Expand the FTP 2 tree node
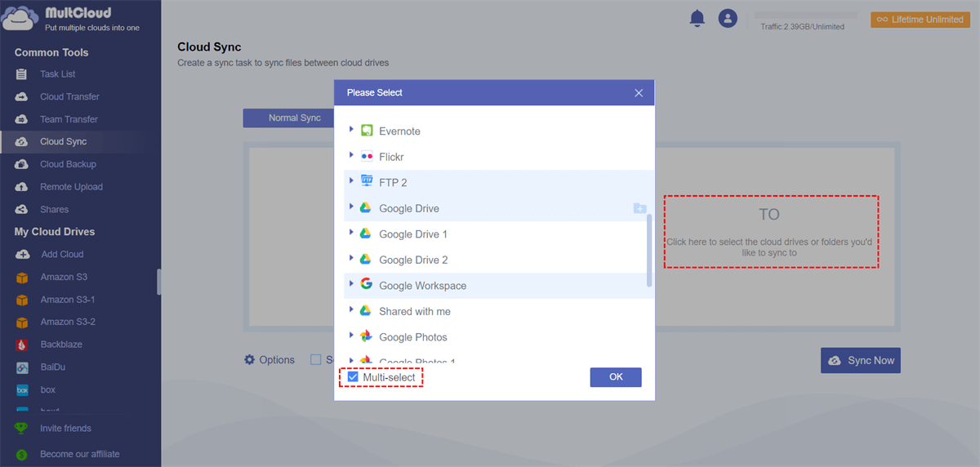Viewport: 980px width, 467px height. coord(351,181)
